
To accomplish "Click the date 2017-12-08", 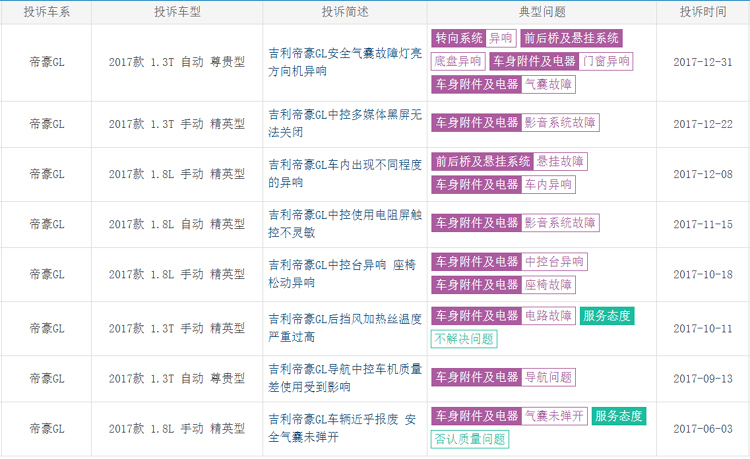I will (x=703, y=175).
